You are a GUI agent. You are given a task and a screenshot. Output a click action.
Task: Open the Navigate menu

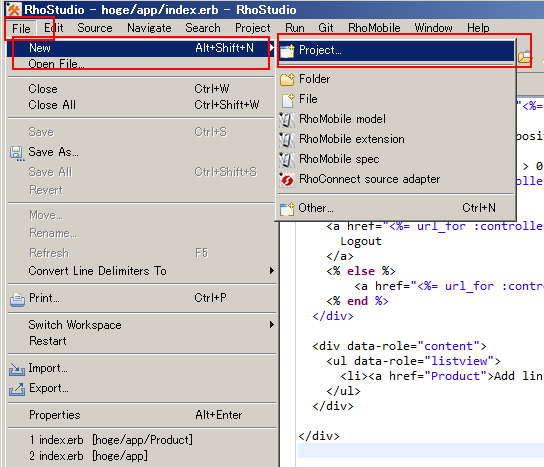pos(149,28)
